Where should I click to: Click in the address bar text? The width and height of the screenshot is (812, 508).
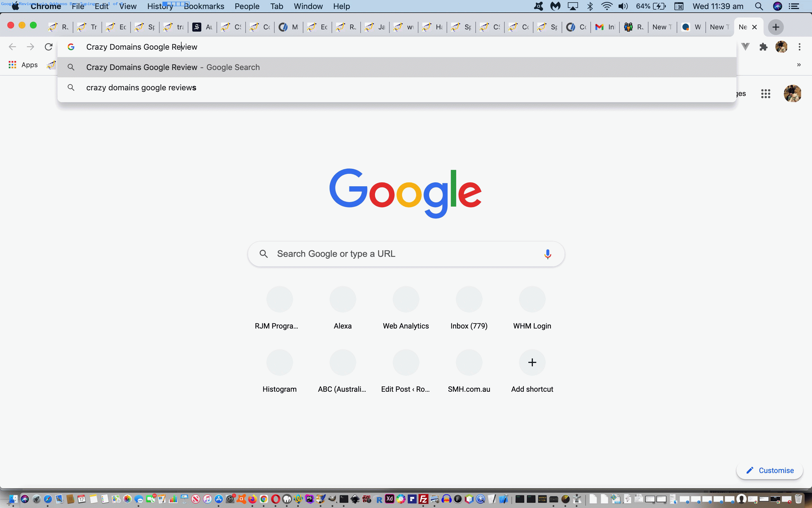click(142, 47)
